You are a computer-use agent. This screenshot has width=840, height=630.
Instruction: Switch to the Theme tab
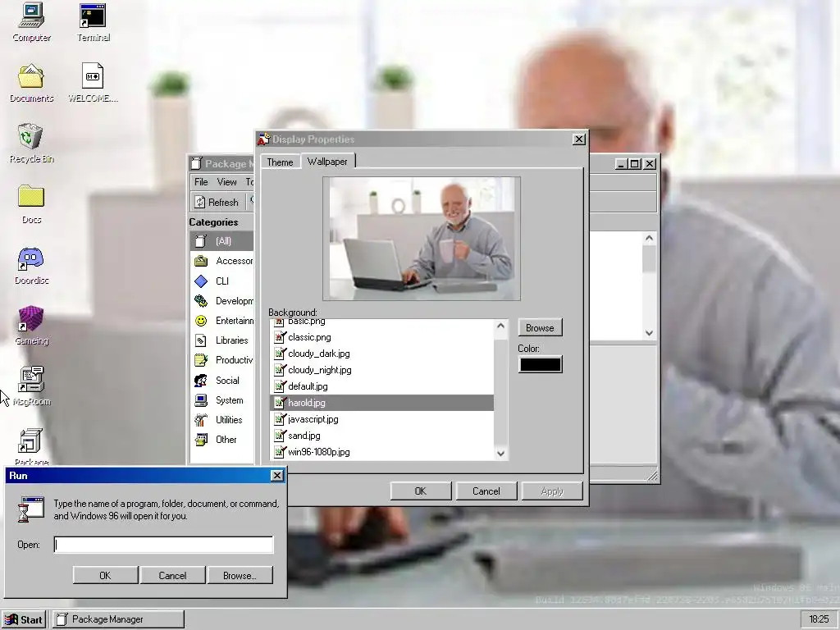[x=281, y=162]
